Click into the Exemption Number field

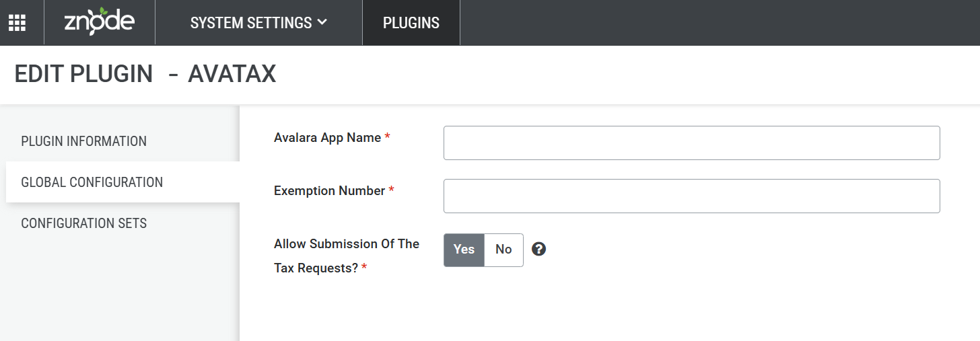691,196
